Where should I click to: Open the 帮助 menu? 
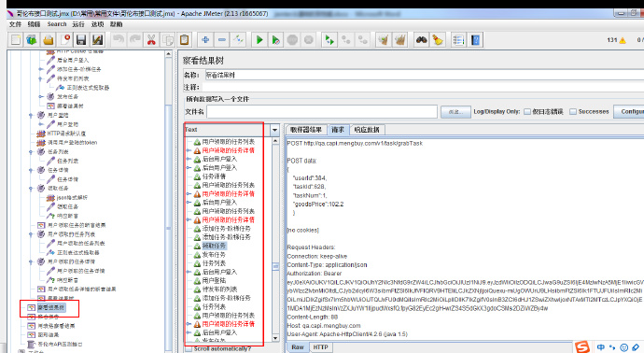click(117, 24)
